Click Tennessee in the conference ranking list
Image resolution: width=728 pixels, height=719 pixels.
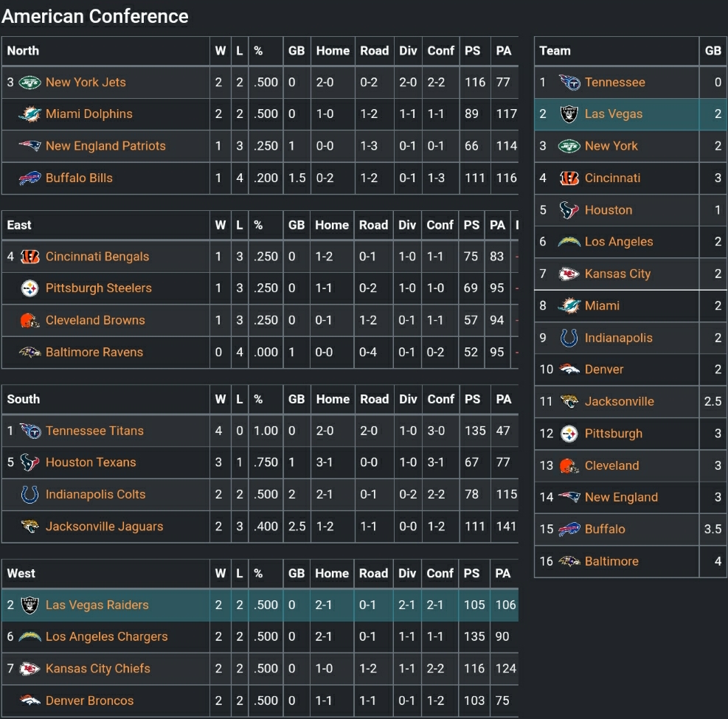(x=614, y=83)
